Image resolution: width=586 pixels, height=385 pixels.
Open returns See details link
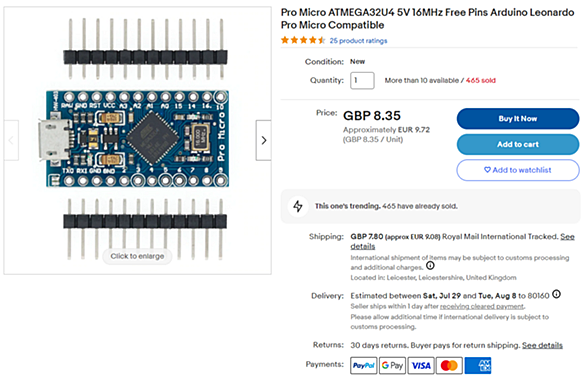542,345
